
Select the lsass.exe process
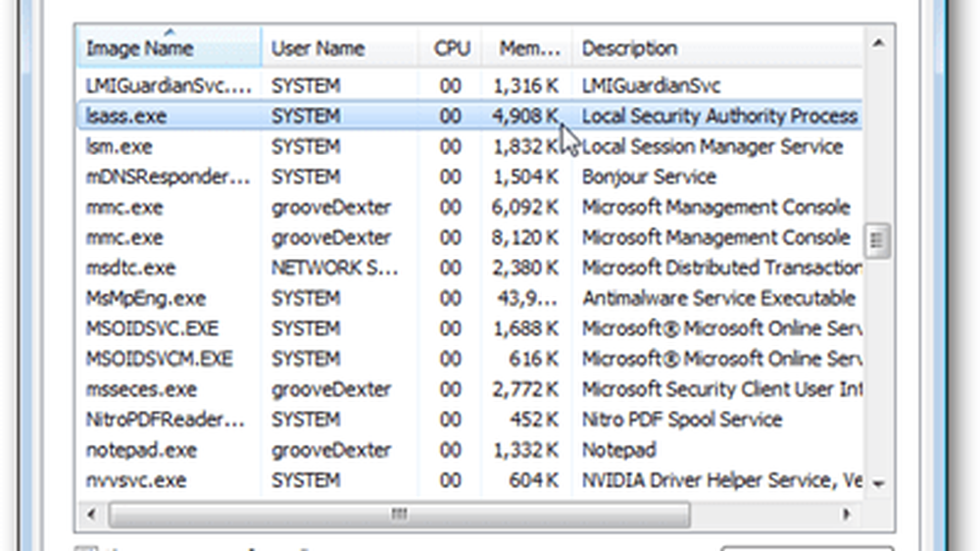tap(469, 116)
